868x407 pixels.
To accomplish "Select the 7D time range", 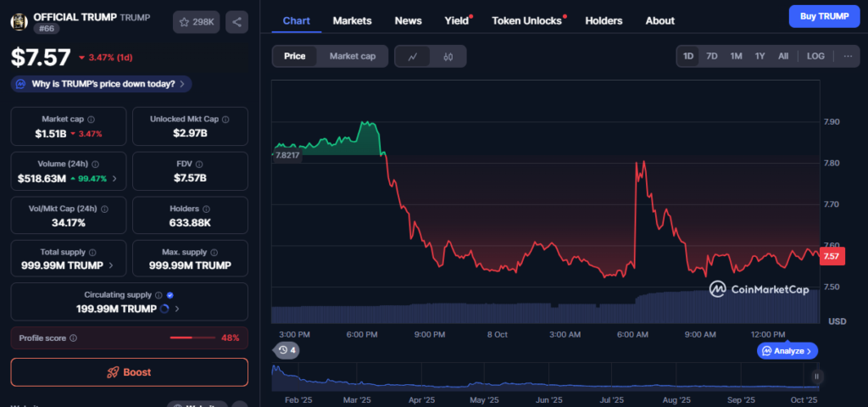I will coord(712,57).
